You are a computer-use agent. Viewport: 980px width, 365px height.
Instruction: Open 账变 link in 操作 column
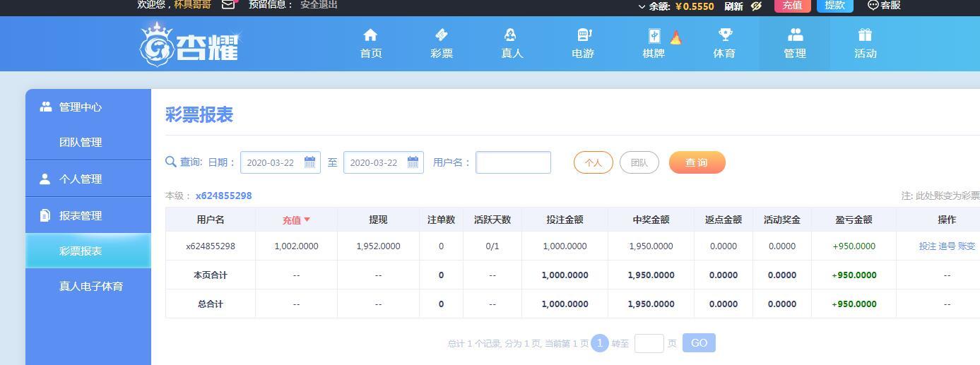click(967, 246)
